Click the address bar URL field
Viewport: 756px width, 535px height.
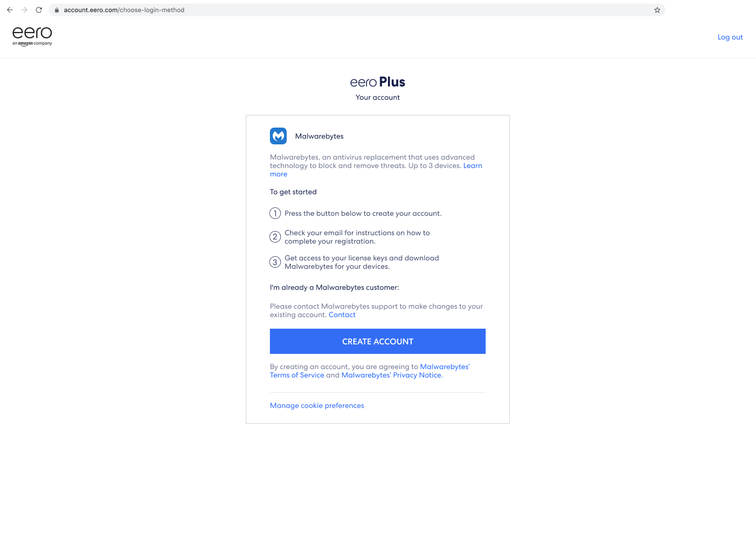tap(357, 10)
